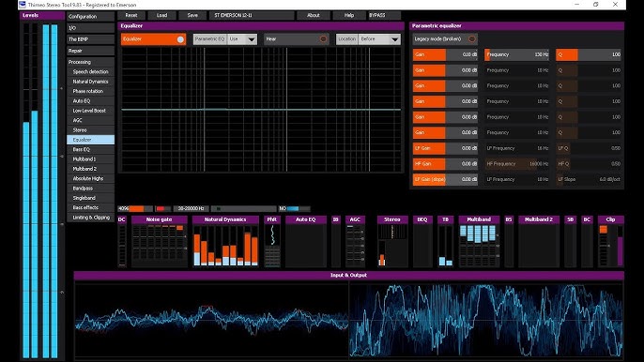Select Bass effects in sidebar
The width and height of the screenshot is (644, 362).
pyautogui.click(x=90, y=207)
